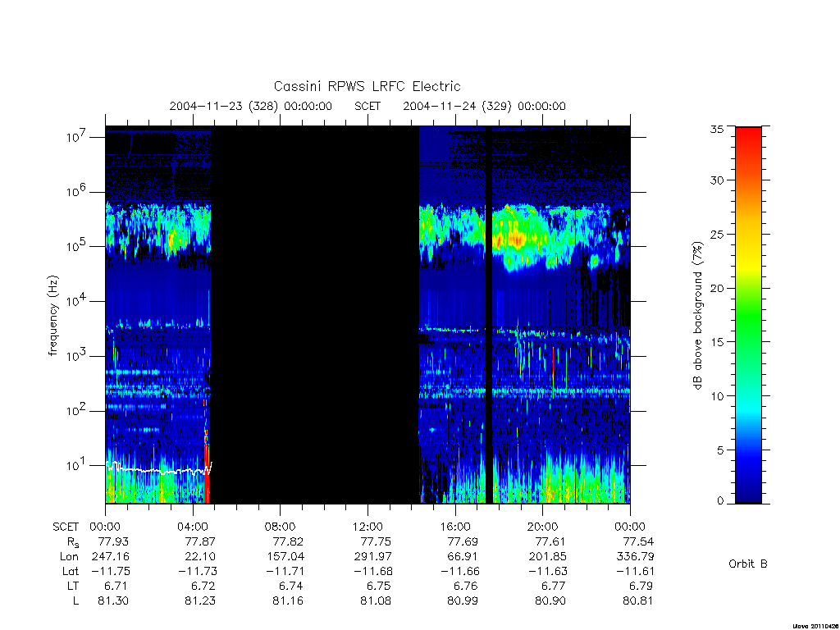Click the Lat value '-11.75'
Viewport: 840px width, 630px height.
pos(111,571)
